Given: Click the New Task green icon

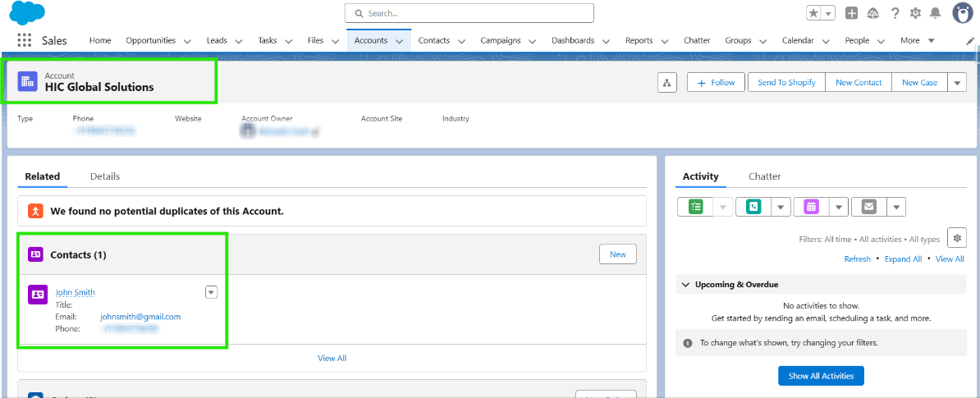Looking at the screenshot, I should 696,207.
